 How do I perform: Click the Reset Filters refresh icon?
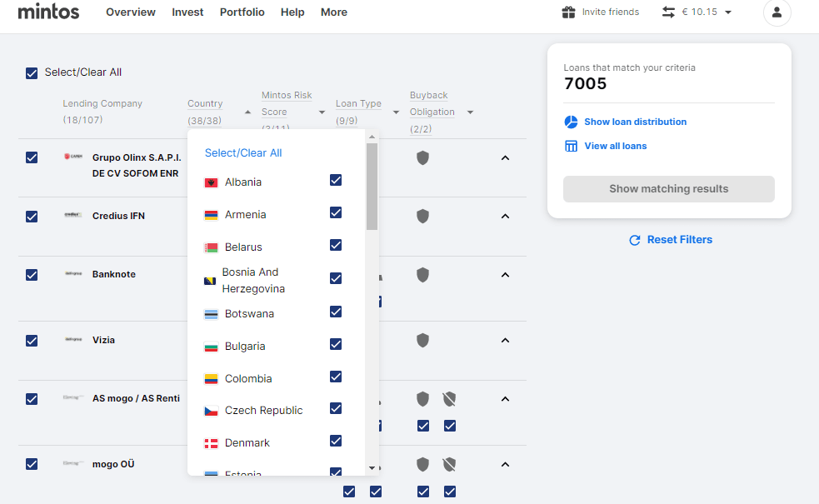pyautogui.click(x=635, y=240)
